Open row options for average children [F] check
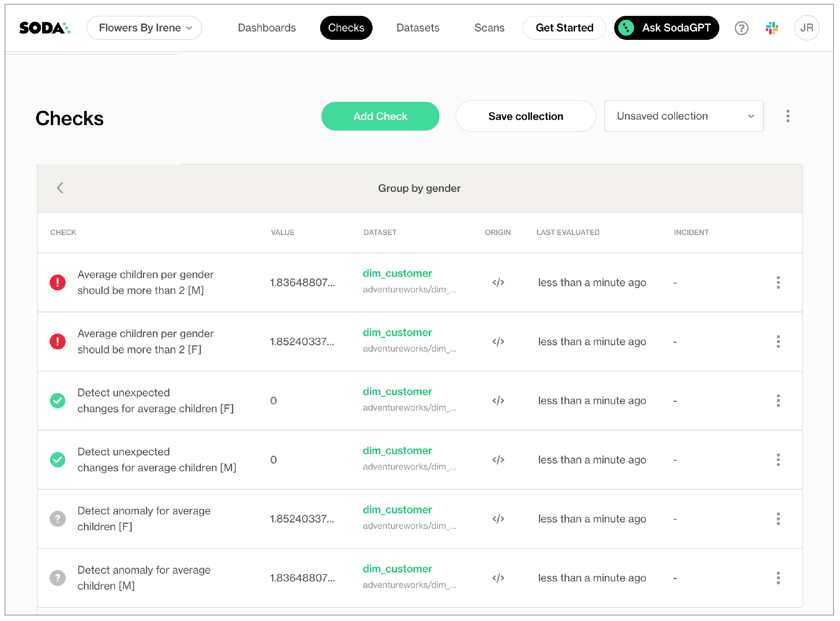The height and width of the screenshot is (621, 840). [x=778, y=342]
